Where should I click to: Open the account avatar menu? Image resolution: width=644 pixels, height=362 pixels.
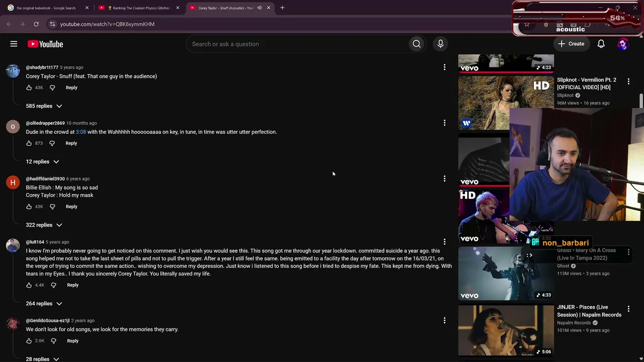[x=623, y=44]
